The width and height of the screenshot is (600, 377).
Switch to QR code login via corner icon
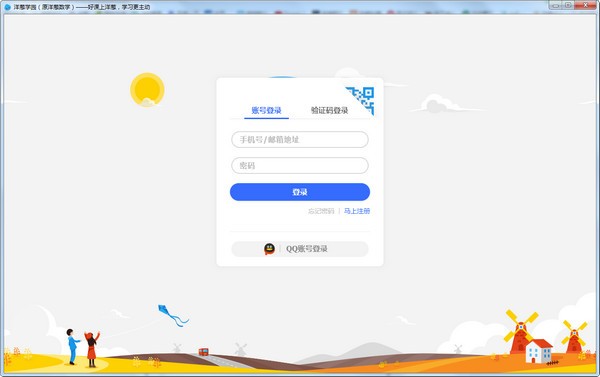coord(363,98)
